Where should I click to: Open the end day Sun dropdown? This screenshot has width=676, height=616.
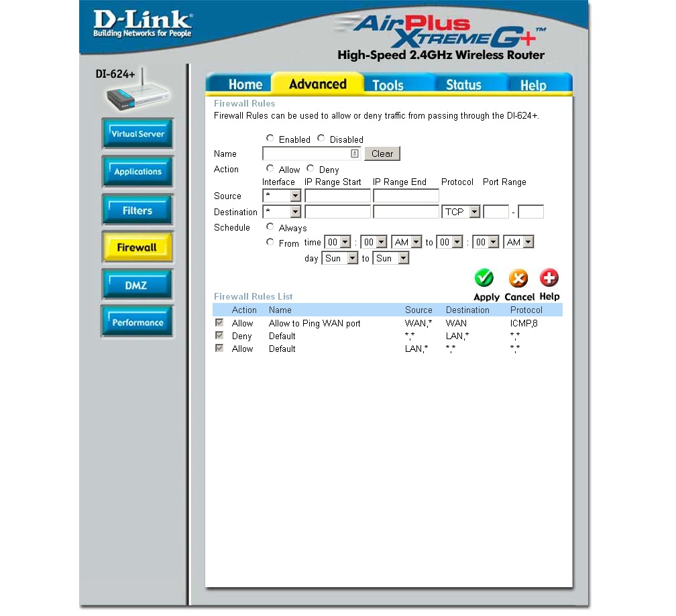click(390, 258)
